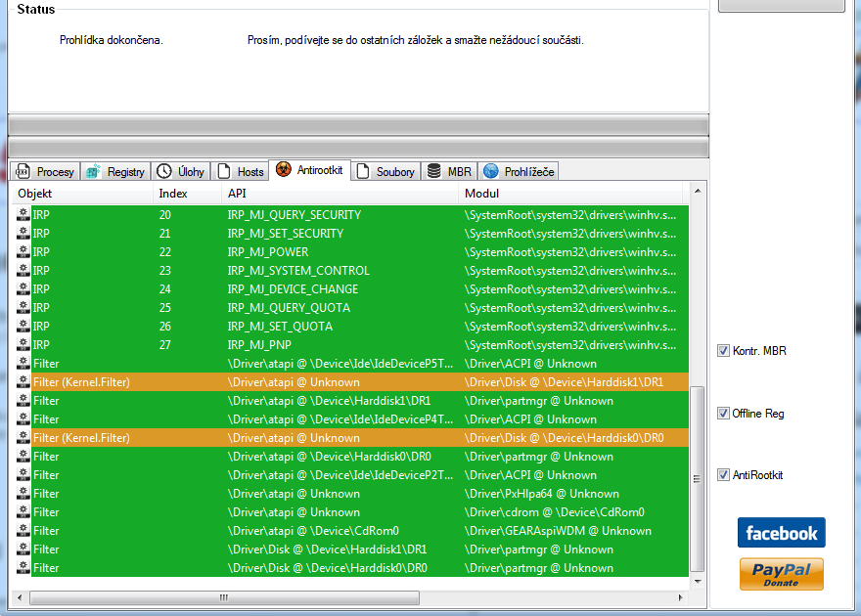Screen dimensions: 861x616
Task: Click the \Driver\atapi @ \Device\CdRom0 API cell
Action: (x=313, y=531)
